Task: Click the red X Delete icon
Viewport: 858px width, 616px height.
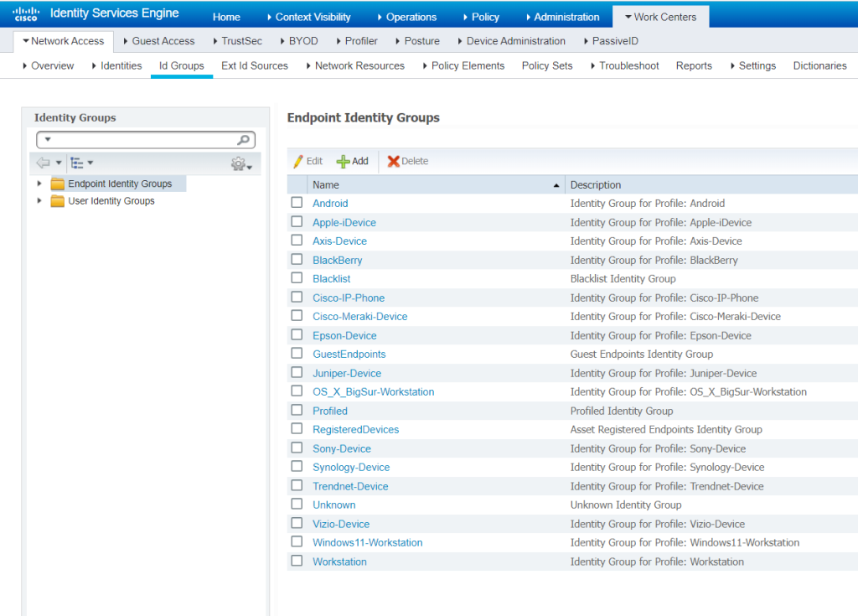Action: 394,161
